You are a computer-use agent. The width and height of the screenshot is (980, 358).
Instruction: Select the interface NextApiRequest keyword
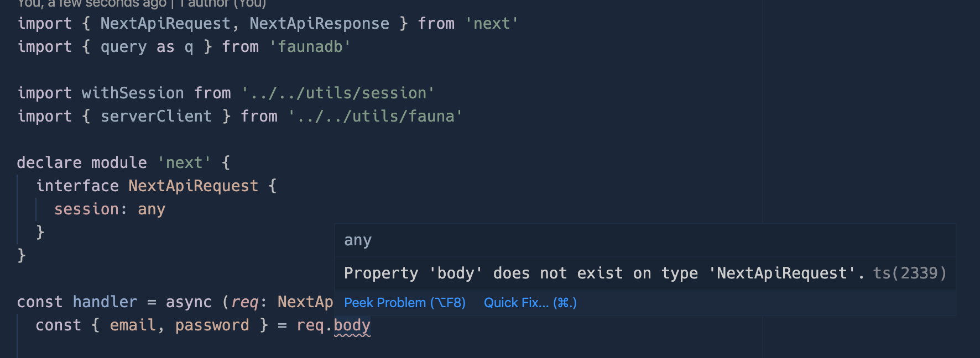click(x=77, y=185)
